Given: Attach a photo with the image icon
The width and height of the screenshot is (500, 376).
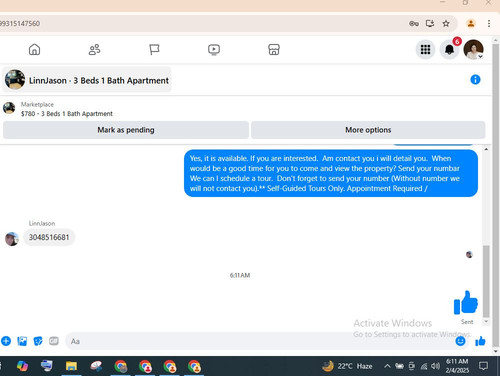Looking at the screenshot, I should point(22,341).
